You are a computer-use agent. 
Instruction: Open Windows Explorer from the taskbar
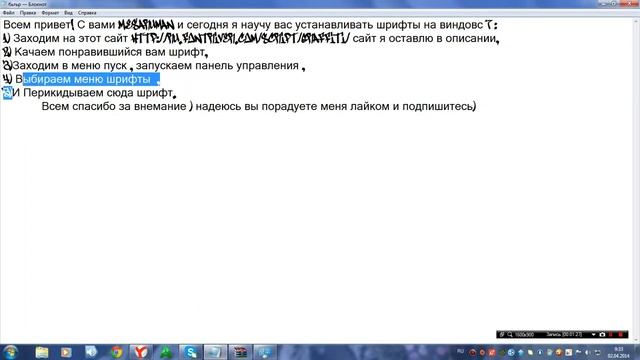[x=42, y=352]
